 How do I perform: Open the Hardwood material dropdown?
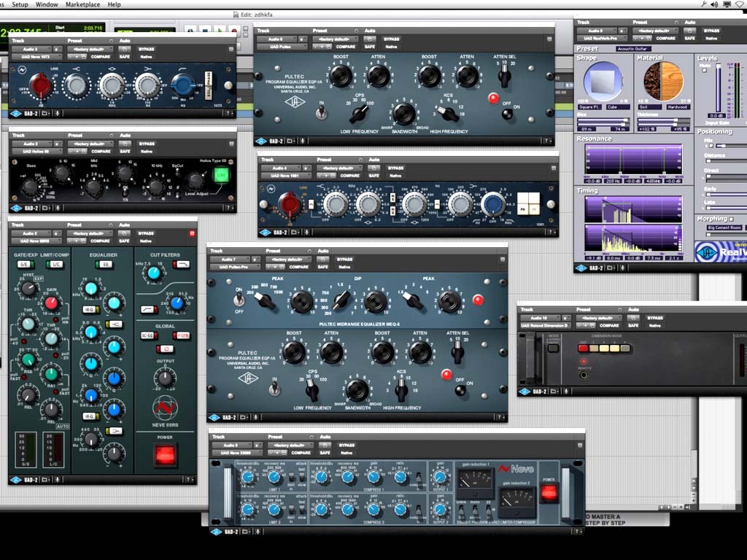[x=677, y=108]
